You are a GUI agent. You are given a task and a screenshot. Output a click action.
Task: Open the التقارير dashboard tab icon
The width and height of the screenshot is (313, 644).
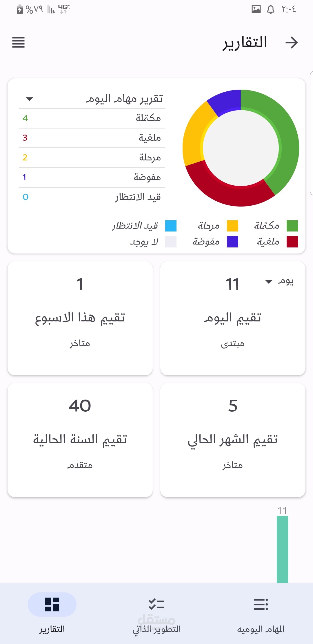(52, 605)
